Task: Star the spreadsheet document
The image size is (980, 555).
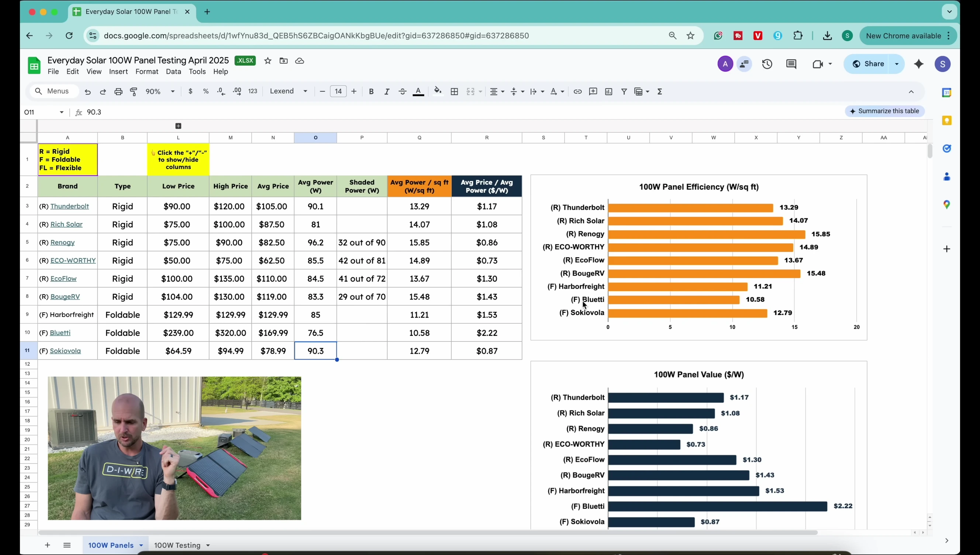Action: click(268, 60)
